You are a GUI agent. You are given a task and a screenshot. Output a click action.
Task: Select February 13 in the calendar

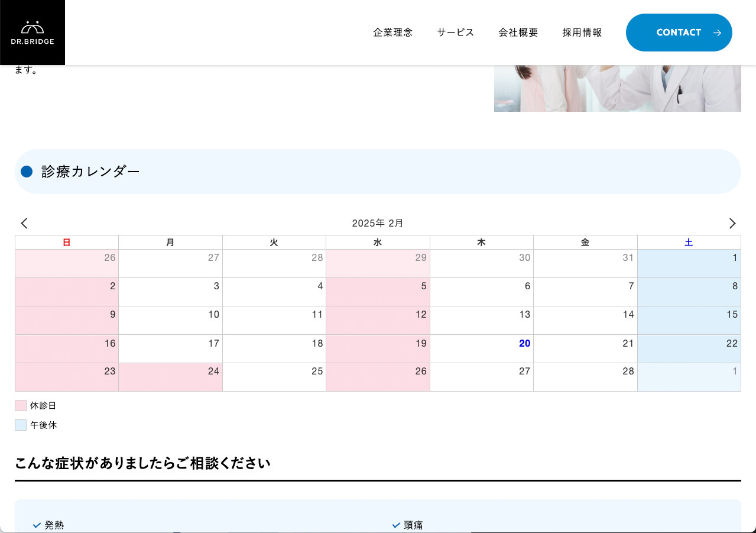(x=482, y=321)
